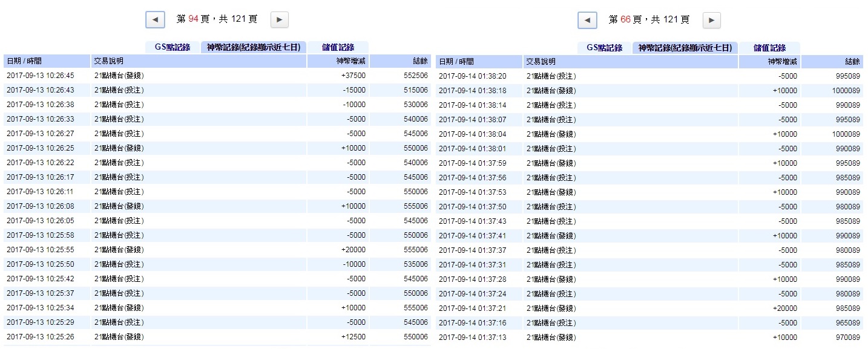Select the 2017-09-14 01:38:20 record row
The image size is (868, 349).
tap(472, 76)
